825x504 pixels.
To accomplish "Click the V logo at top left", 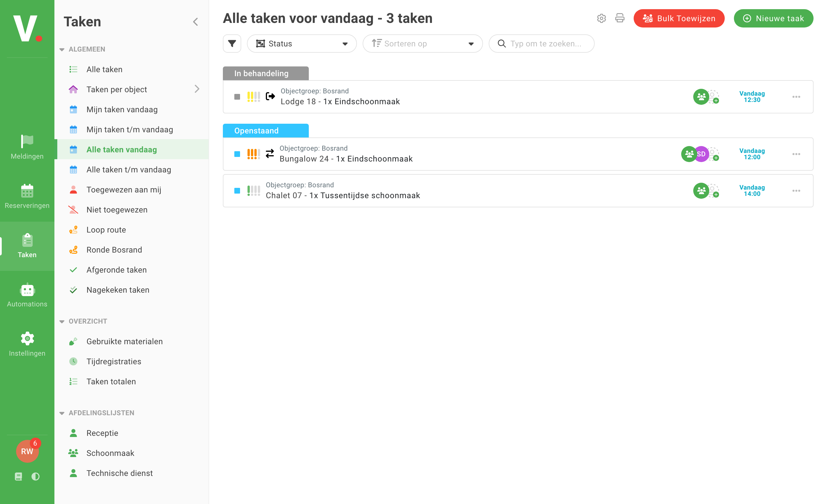I will [27, 28].
